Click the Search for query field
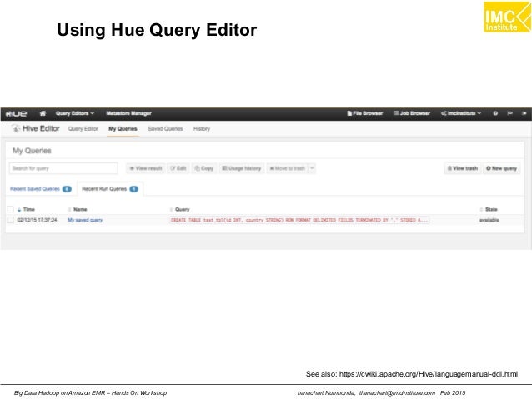The width and height of the screenshot is (532, 399). tap(63, 168)
